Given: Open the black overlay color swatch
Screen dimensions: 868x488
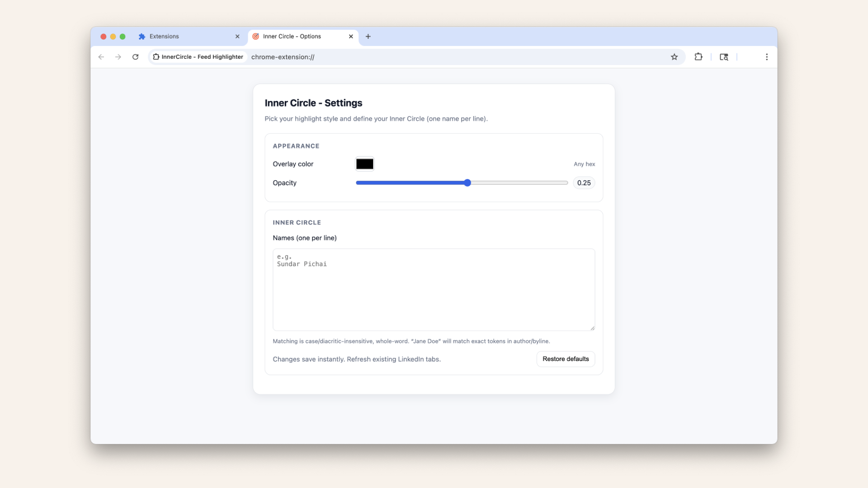Looking at the screenshot, I should [x=365, y=164].
